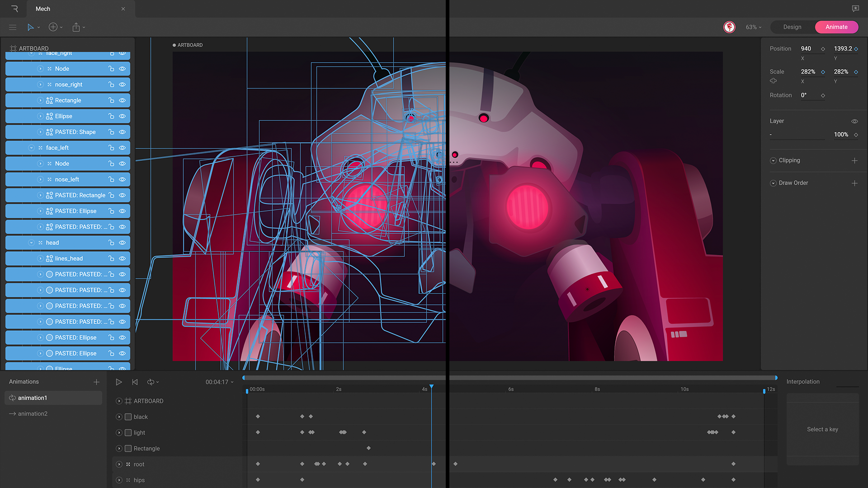The image size is (868, 488).
Task: Toggle visibility of lines_head layer
Action: point(122,258)
